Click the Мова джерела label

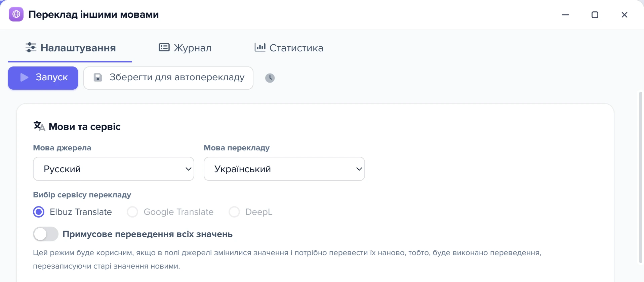tap(62, 148)
